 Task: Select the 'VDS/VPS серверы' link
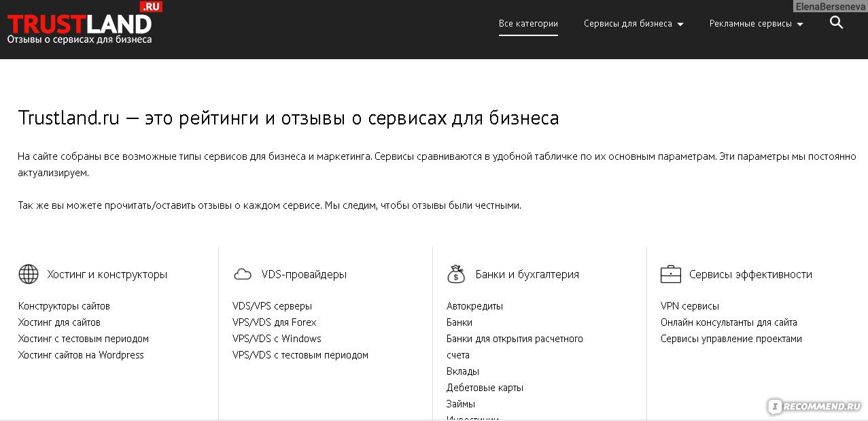click(x=273, y=306)
